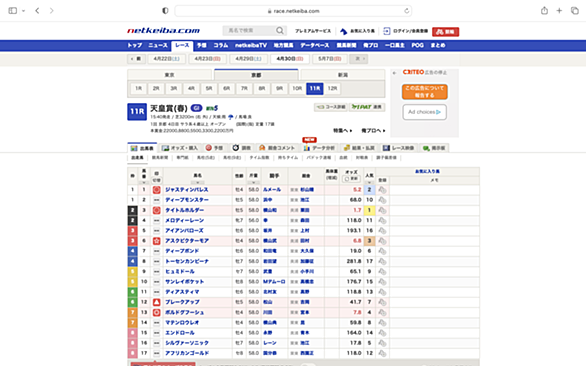Toggle favorite registration for メロディーレーン
Screen dimensions: 586x366
tap(382, 221)
